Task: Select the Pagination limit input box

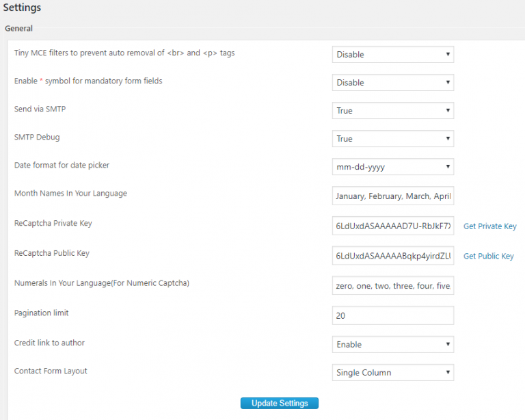Action: coord(392,315)
